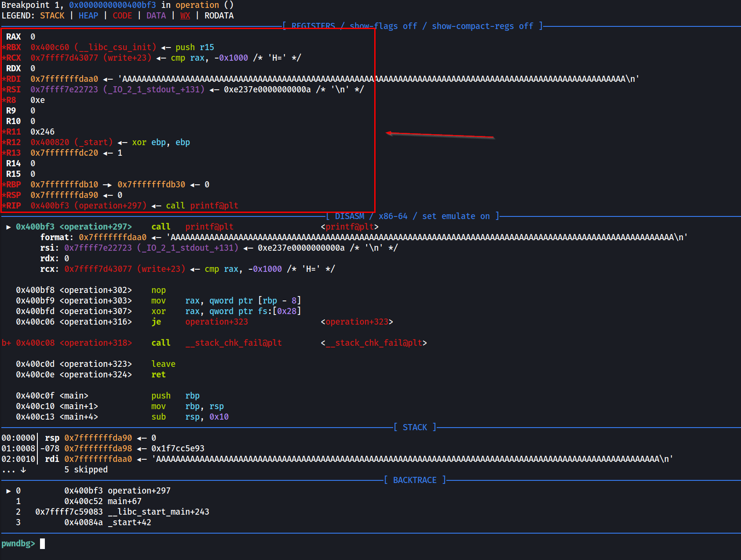Click the 'show-compact-regs off' text in the registers header
Viewport: 741px width, 560px height.
[482, 26]
